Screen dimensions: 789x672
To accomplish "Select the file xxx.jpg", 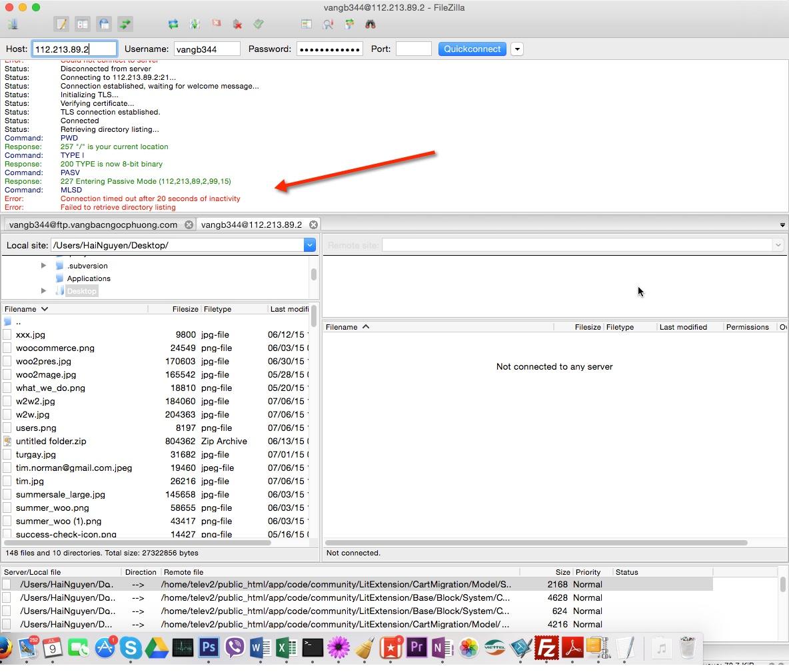I will 156,334.
